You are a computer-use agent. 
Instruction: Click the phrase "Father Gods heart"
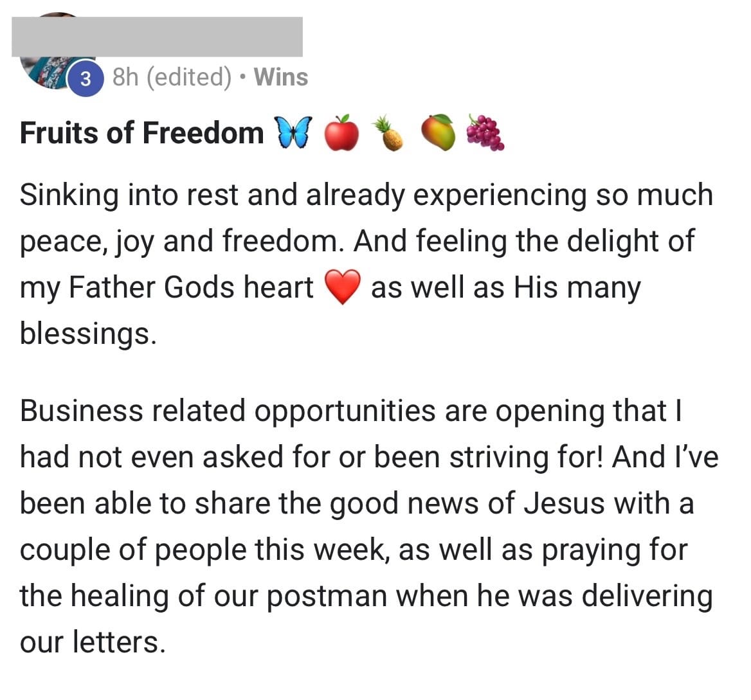(190, 287)
